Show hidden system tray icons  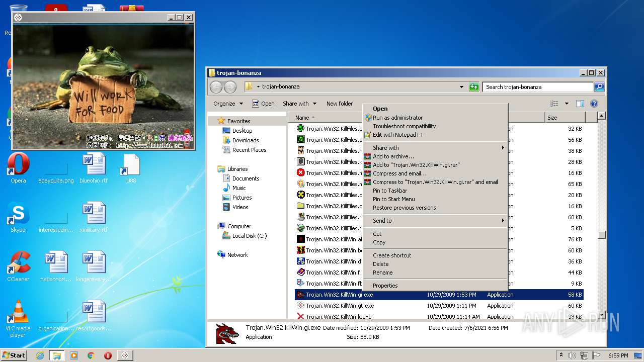coord(561,355)
